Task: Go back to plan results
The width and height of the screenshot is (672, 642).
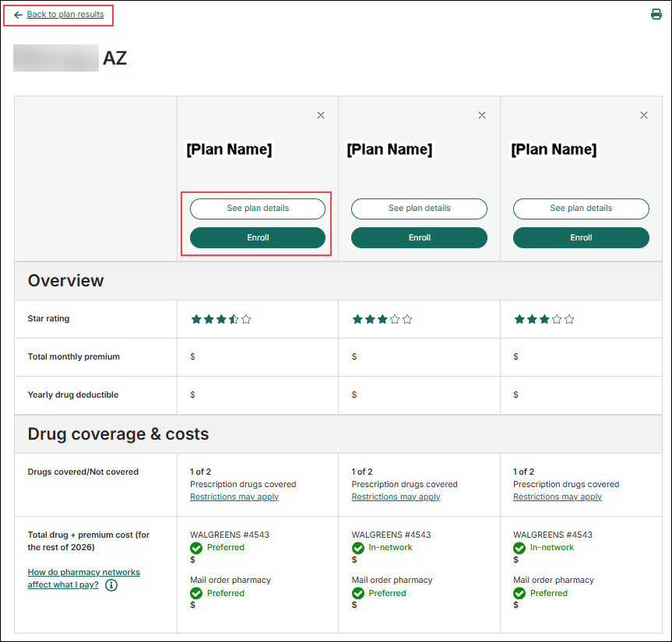Action: pos(65,14)
